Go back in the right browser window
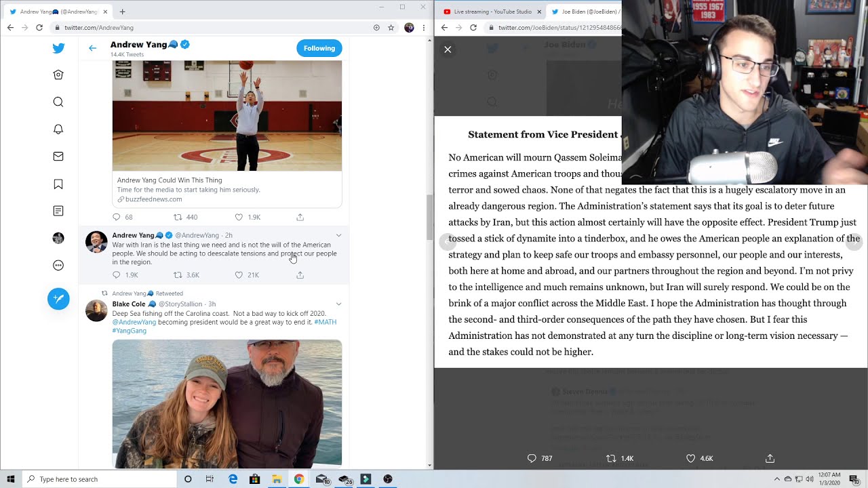 point(444,28)
